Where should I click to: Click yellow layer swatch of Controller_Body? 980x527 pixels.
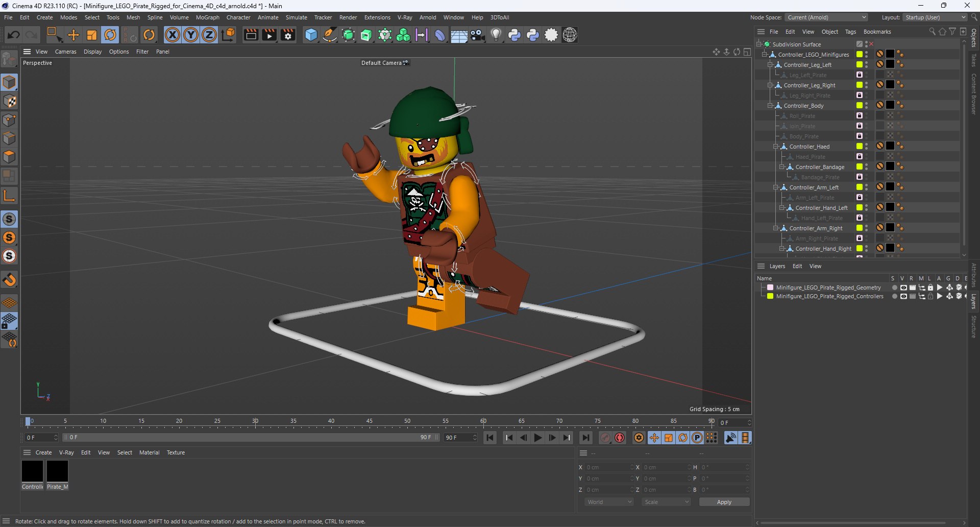tap(860, 105)
